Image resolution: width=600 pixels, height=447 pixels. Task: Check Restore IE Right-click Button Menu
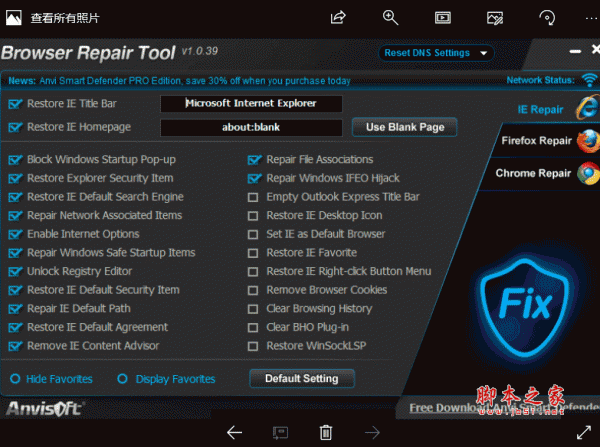pos(253,272)
